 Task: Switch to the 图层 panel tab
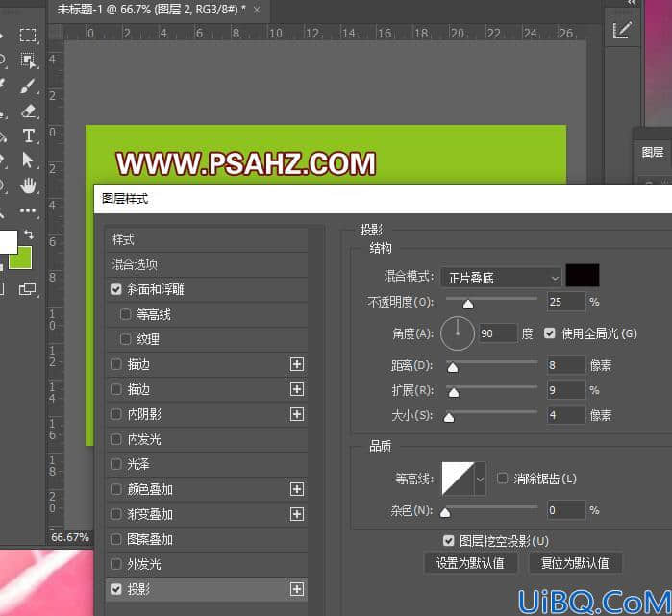(x=652, y=152)
